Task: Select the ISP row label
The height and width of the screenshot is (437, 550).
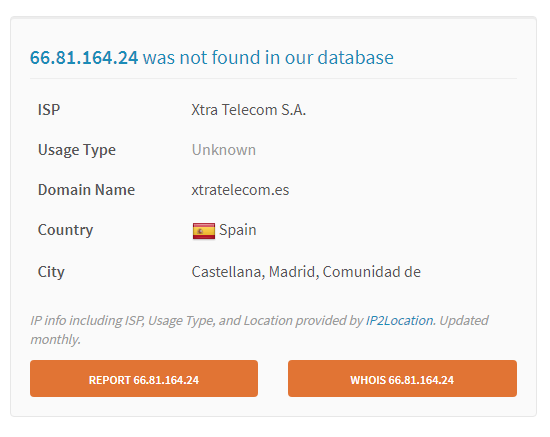Action: (49, 110)
